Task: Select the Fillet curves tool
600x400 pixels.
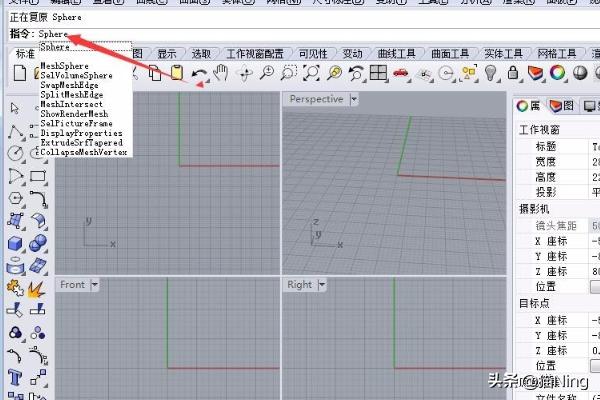Action: [x=38, y=199]
